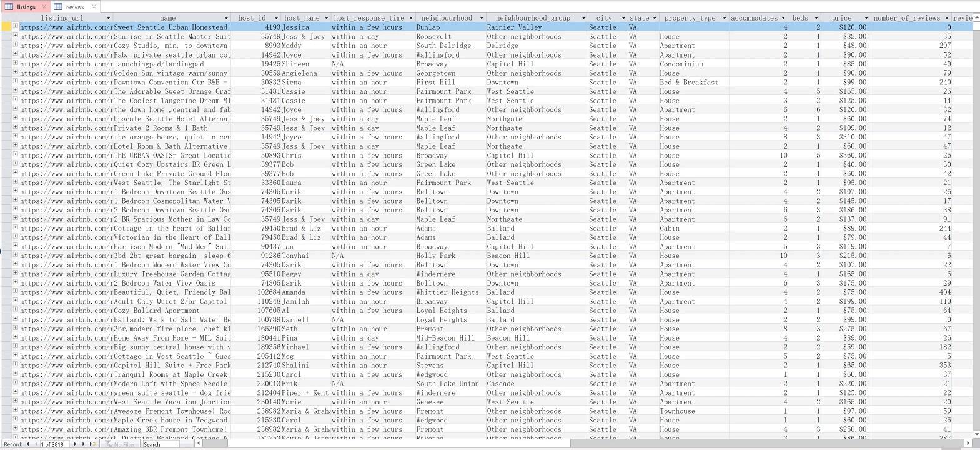
Task: Expand subdatasheet for Downtown Convention Ctr B&B row
Action: click(x=15, y=82)
